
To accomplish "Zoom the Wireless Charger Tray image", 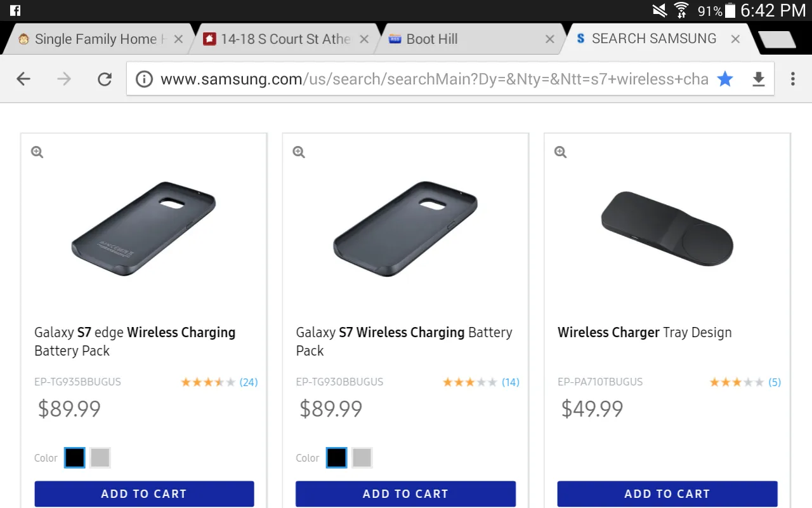I will (560, 152).
